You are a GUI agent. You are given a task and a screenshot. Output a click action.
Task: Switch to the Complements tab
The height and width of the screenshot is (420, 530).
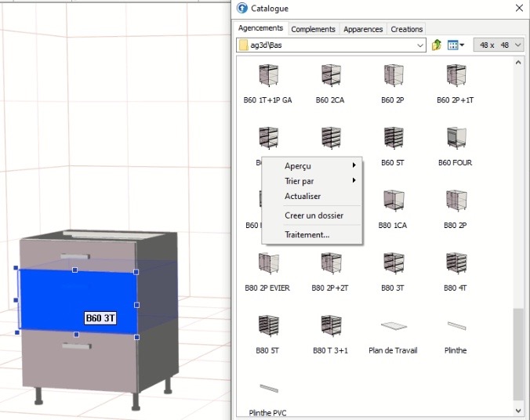coord(314,29)
